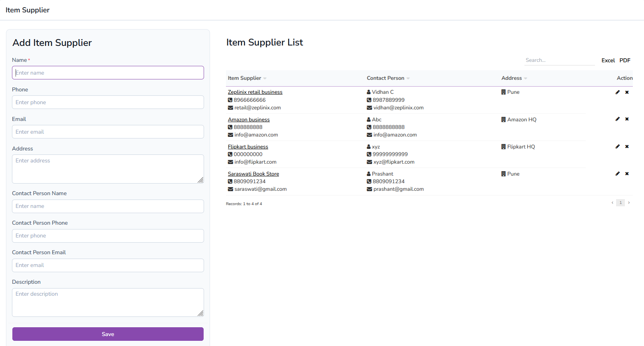Click building icon beside Amazon HQ
Viewport: 644px width, 346px height.
[503, 120]
